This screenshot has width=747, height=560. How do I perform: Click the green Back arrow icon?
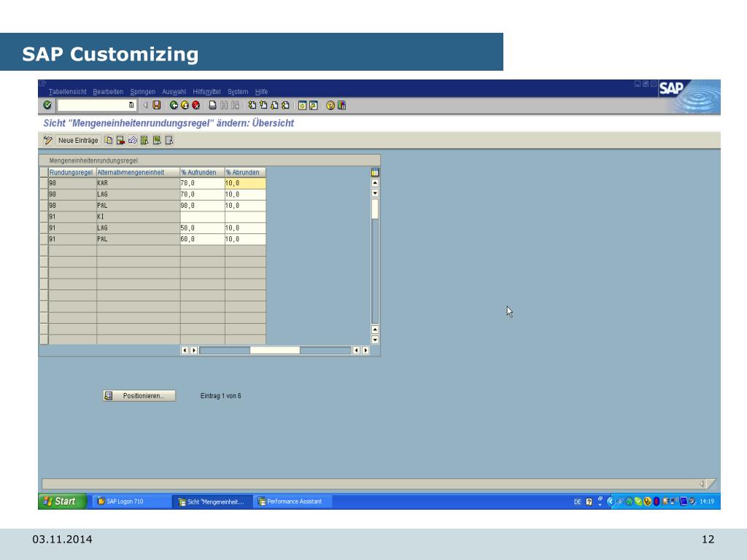pyautogui.click(x=174, y=105)
